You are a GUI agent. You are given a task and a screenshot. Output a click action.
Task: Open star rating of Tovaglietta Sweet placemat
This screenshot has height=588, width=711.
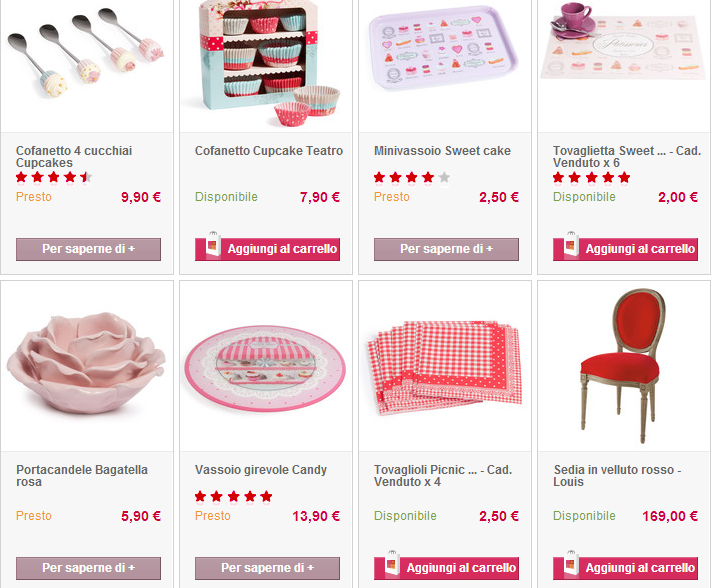[x=591, y=177]
